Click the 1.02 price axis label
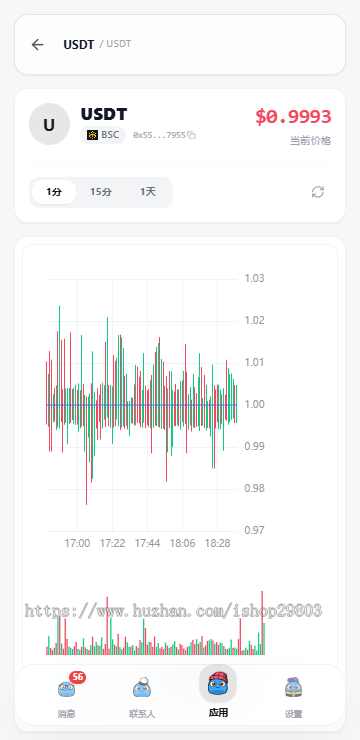The width and height of the screenshot is (360, 740). [x=255, y=320]
